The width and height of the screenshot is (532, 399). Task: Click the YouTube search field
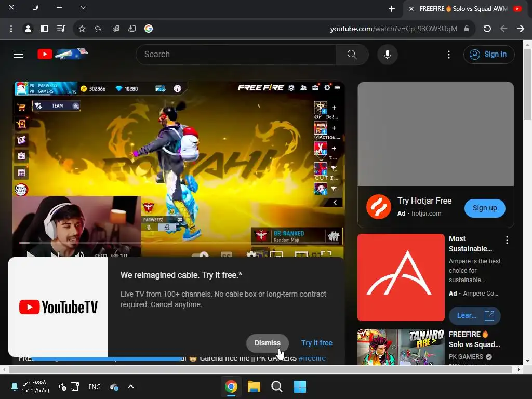click(x=236, y=54)
